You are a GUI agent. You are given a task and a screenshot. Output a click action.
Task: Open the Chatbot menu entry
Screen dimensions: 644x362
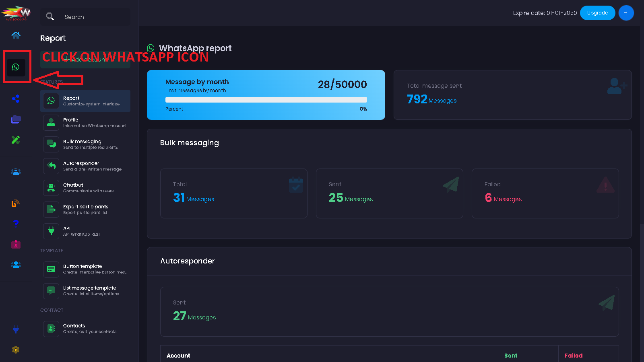click(85, 187)
